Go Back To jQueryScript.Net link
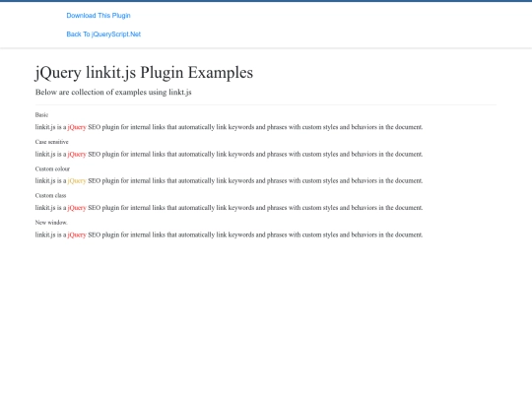Image resolution: width=532 pixels, height=399 pixels. coord(103,34)
